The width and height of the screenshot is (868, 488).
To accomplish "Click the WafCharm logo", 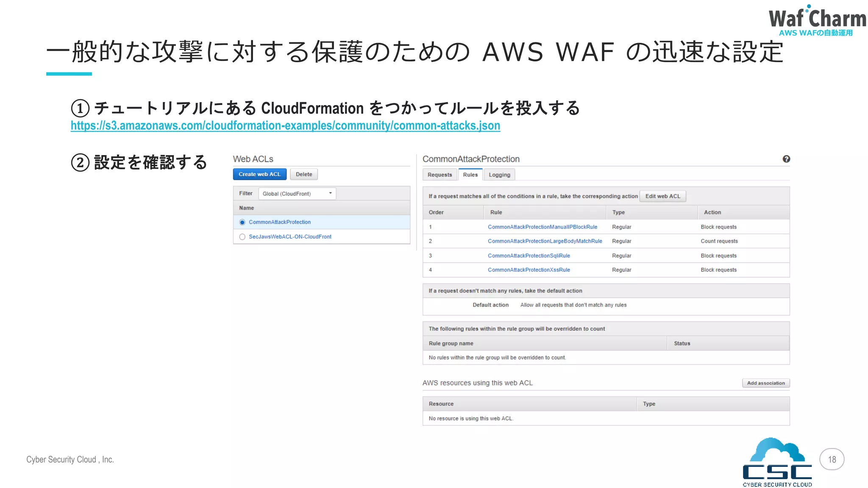I will [x=817, y=20].
